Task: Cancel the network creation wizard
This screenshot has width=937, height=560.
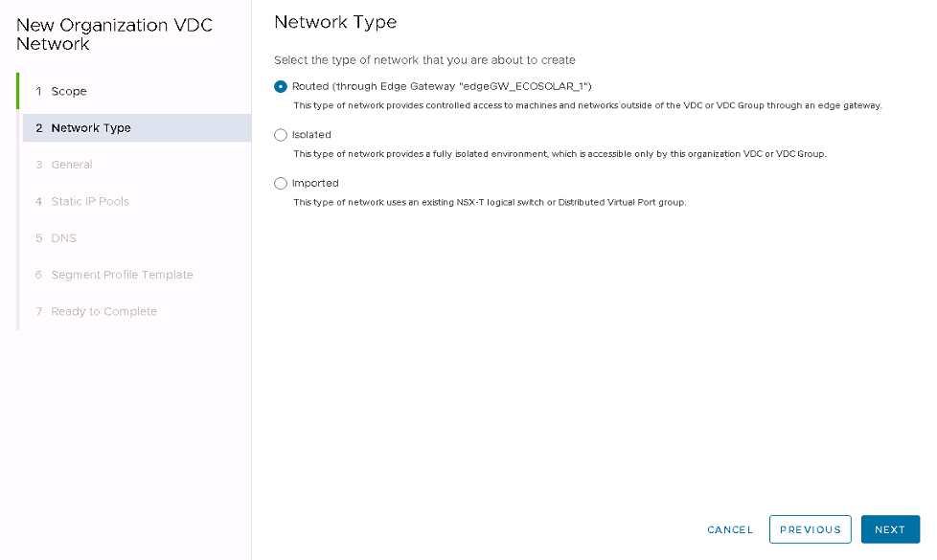Action: click(x=730, y=529)
